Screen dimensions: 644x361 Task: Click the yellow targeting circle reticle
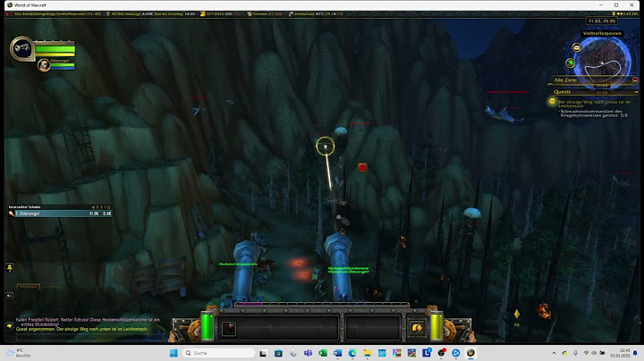[x=326, y=146]
